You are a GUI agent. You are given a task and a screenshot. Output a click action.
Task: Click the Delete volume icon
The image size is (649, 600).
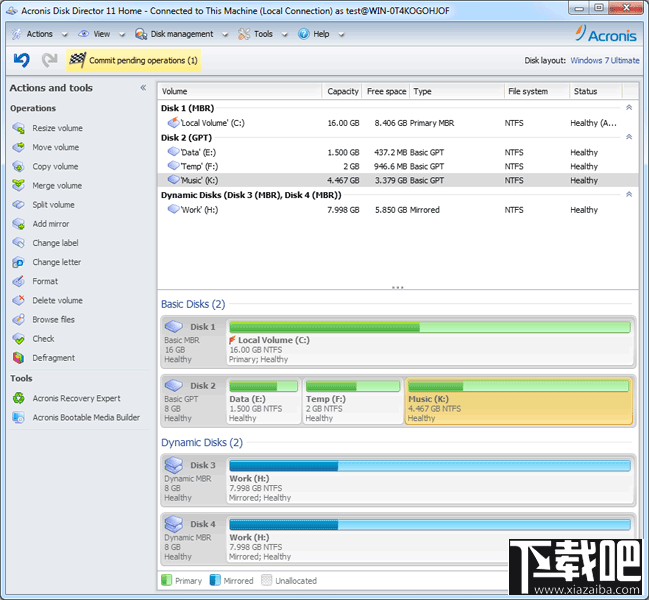click(x=19, y=300)
